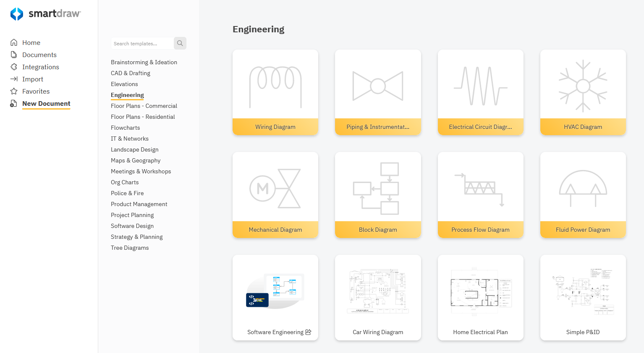Select the Flowcharts category
This screenshot has height=353, width=644.
[x=125, y=128]
